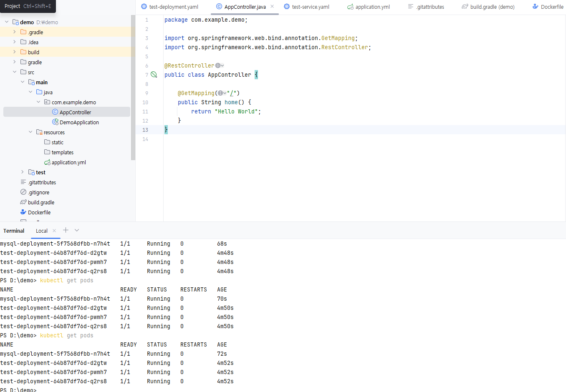Close the AppController.java tab

(x=272, y=6)
